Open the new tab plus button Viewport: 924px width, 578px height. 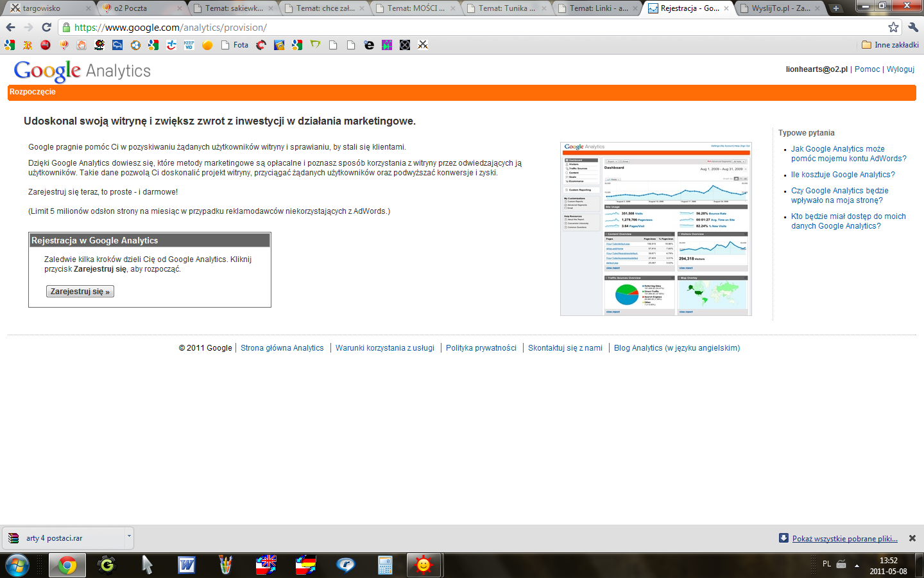835,8
